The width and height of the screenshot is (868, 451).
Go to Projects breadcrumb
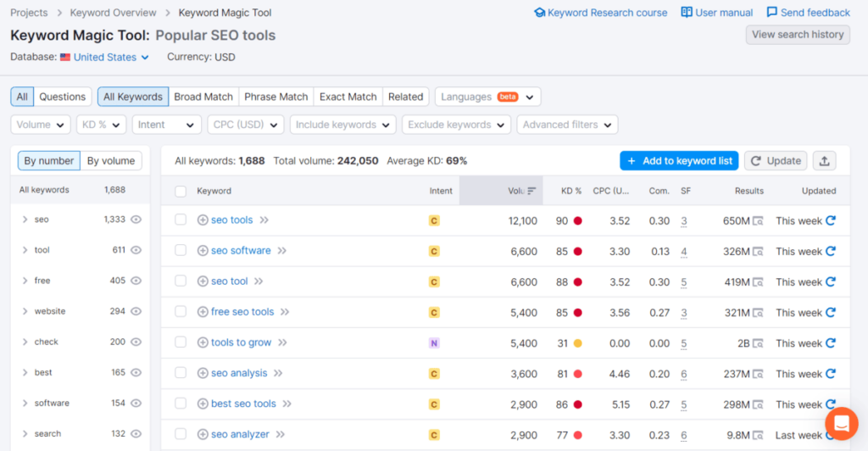point(29,13)
